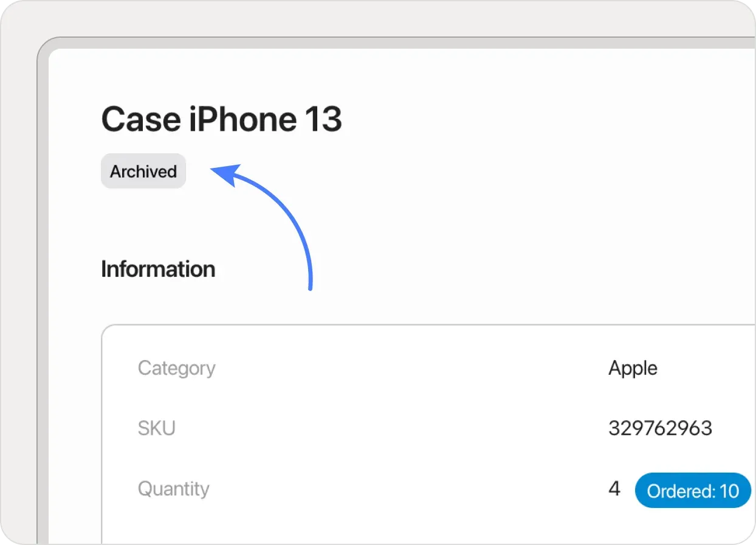Select the SKU number 329762963

[660, 428]
